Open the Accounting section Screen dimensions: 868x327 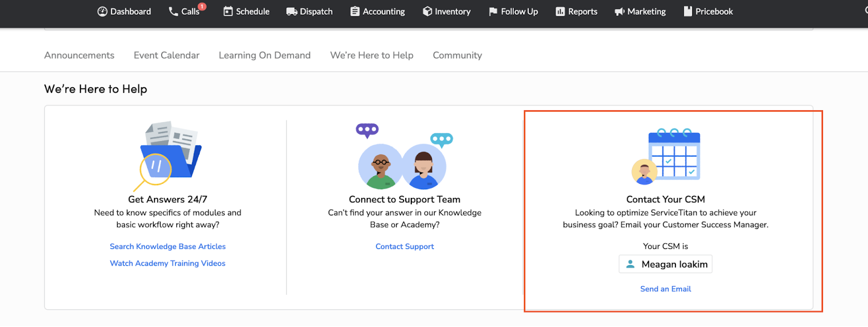(x=378, y=11)
